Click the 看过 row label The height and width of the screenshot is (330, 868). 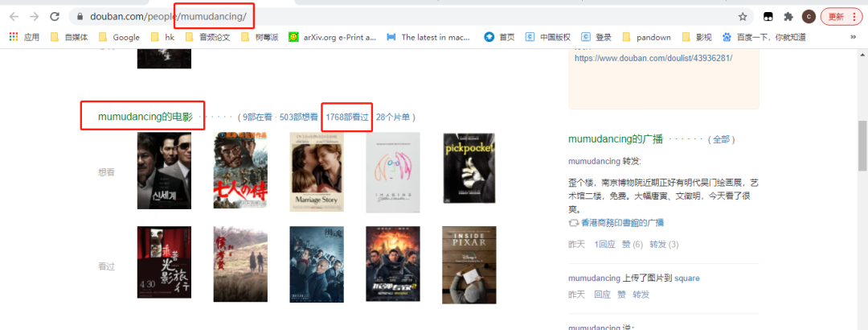pos(106,266)
